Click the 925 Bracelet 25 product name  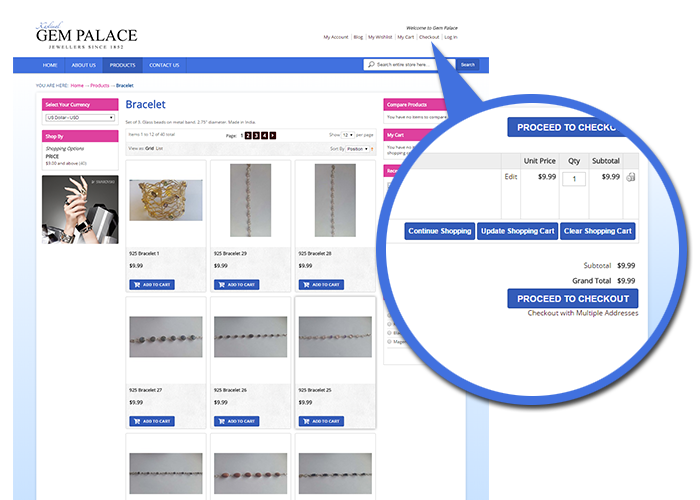pyautogui.click(x=315, y=390)
